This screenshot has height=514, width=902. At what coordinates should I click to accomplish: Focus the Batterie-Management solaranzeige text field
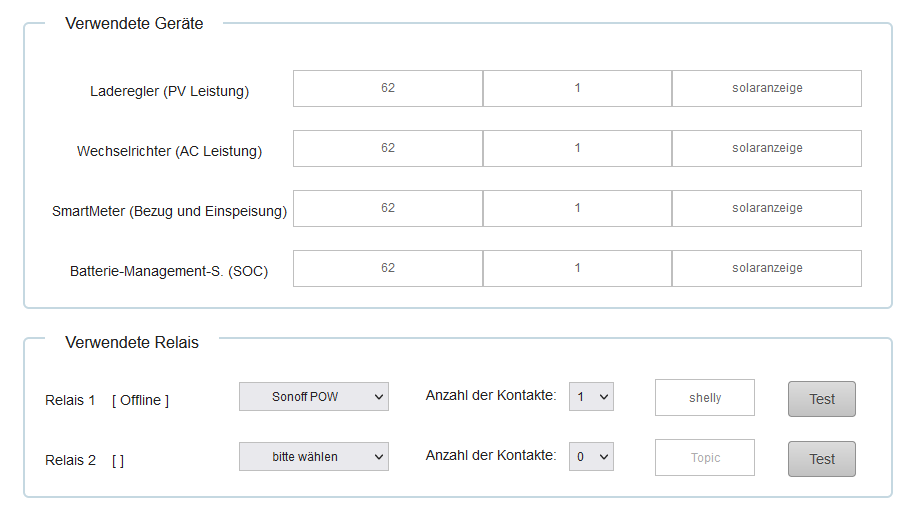(x=766, y=268)
